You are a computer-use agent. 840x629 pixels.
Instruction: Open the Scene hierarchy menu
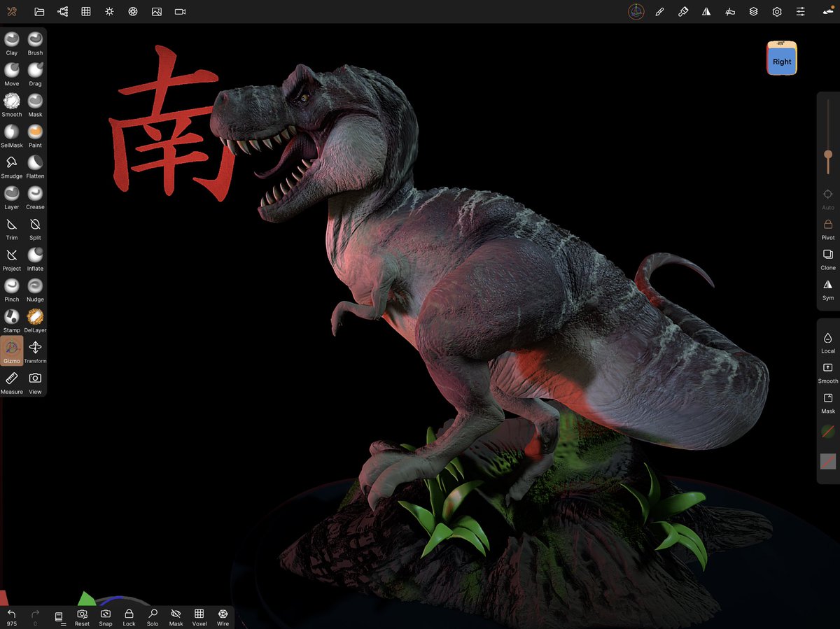[x=62, y=12]
